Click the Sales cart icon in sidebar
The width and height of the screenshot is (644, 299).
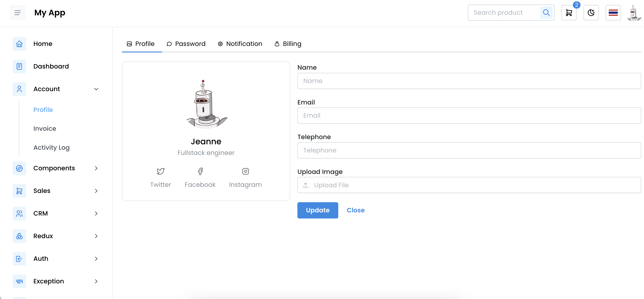[x=19, y=191]
